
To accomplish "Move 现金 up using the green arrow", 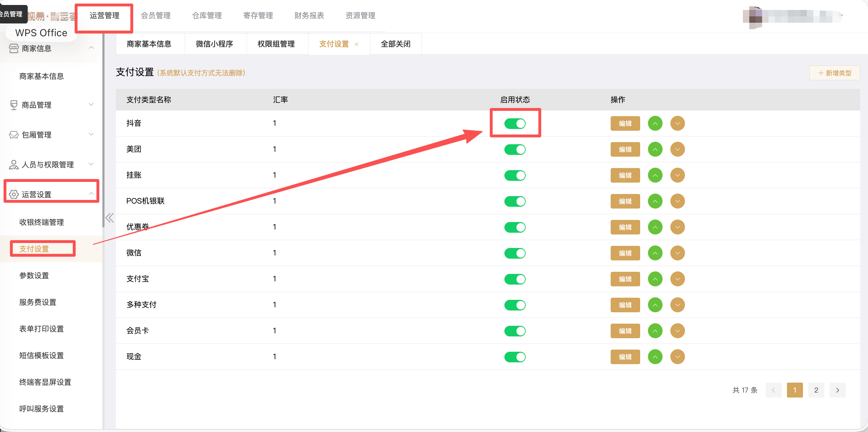I will click(x=655, y=357).
